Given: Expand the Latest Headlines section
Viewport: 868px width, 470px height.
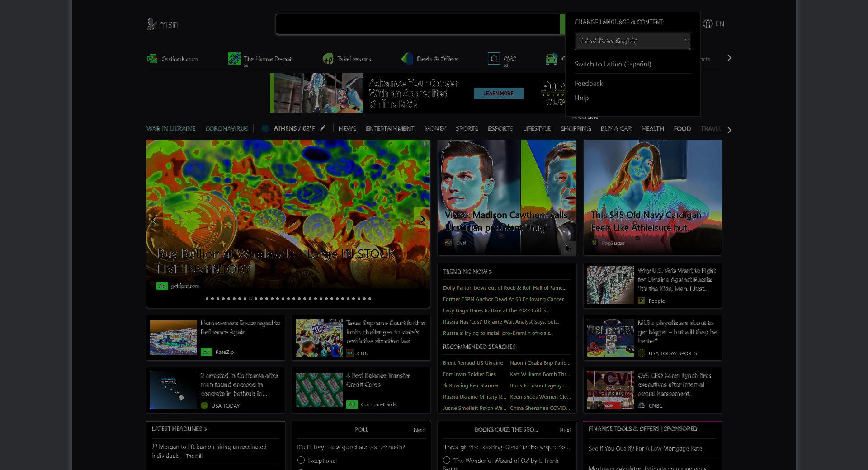Looking at the screenshot, I should click(x=179, y=428).
